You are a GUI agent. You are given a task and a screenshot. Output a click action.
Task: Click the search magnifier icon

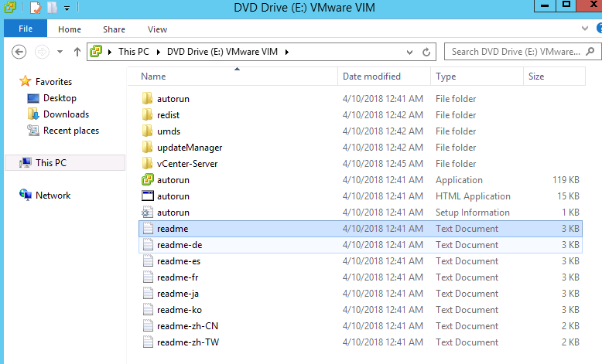point(590,52)
